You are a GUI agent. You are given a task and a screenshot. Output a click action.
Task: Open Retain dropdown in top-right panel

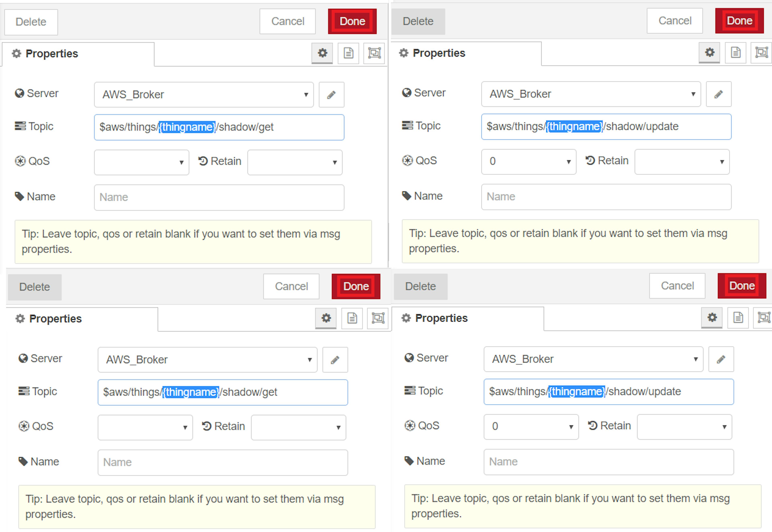click(x=682, y=162)
